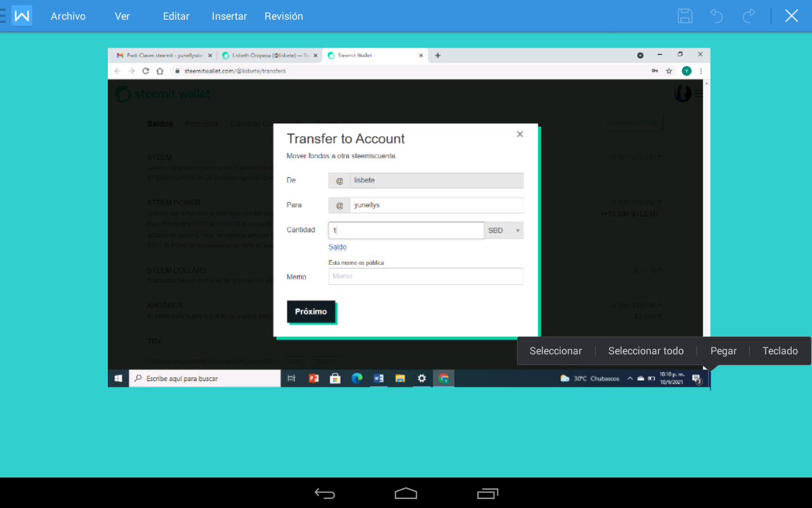Open the Insertar menu
812x508 pixels.
tap(230, 17)
